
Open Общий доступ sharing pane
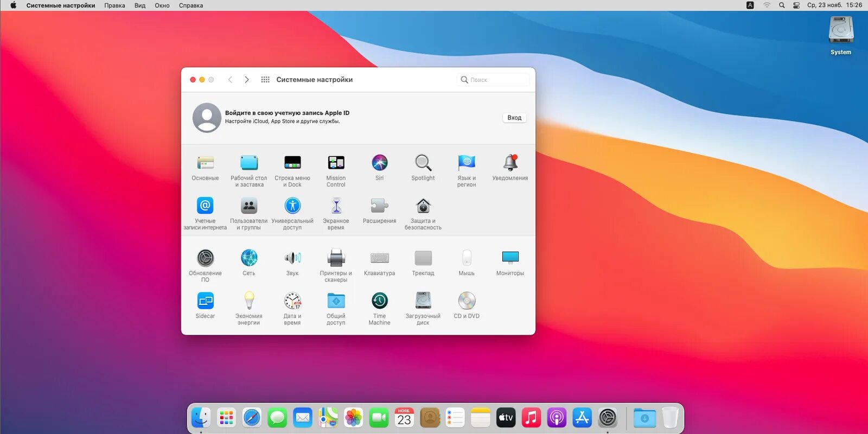coord(336,308)
